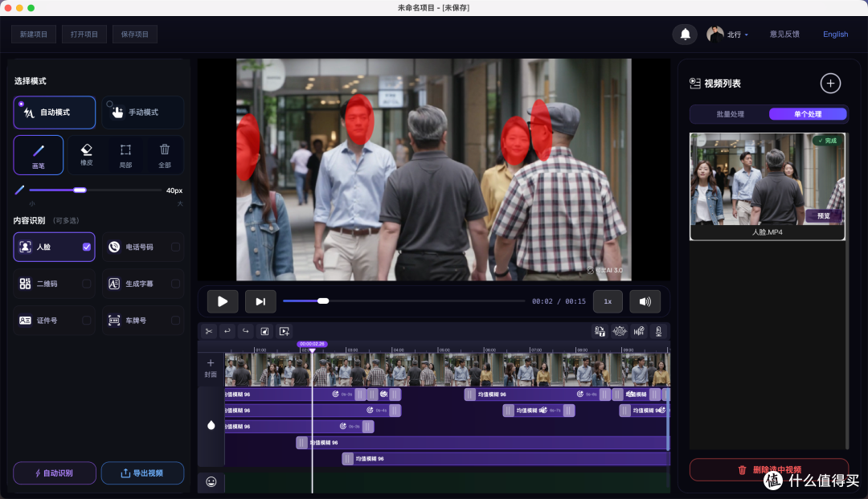The width and height of the screenshot is (868, 499).
Task: Select the 人脸.MP4 video thumbnail
Action: [768, 186]
